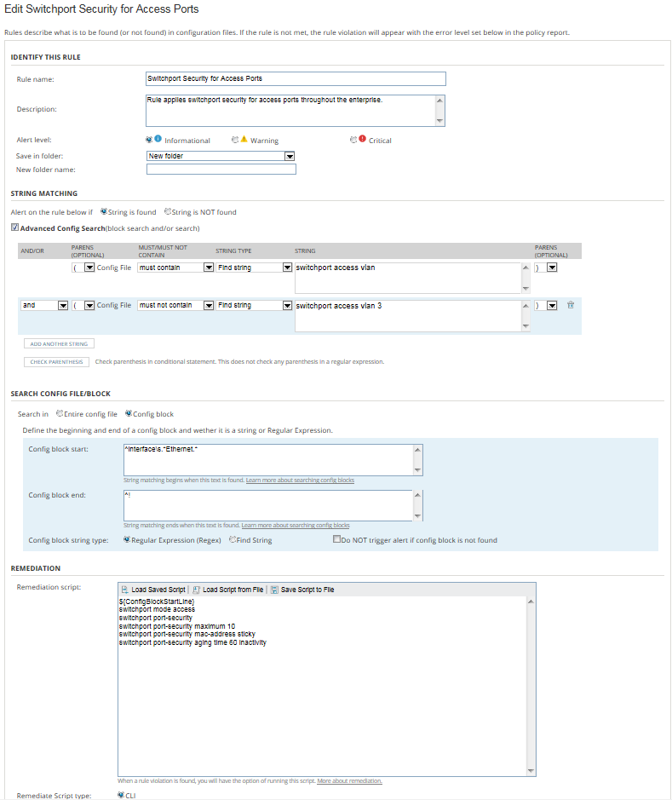Image resolution: width=672 pixels, height=800 pixels.
Task: Click remediation script scrollbar up arrow
Action: 531,601
